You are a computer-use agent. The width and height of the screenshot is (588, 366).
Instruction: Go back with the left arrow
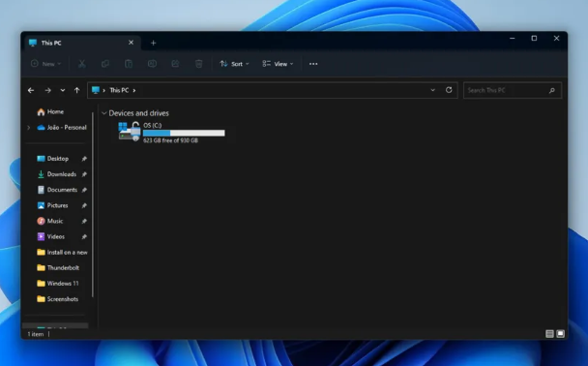[x=31, y=90]
